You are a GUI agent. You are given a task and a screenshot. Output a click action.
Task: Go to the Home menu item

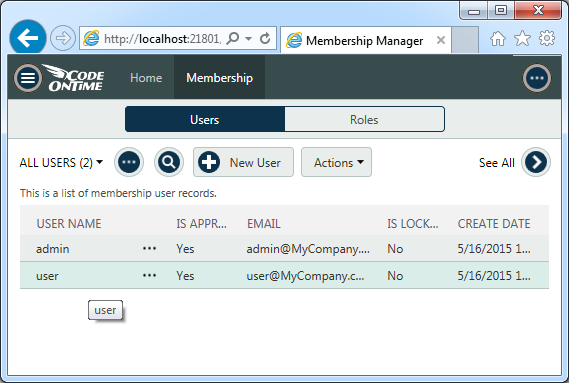[146, 78]
